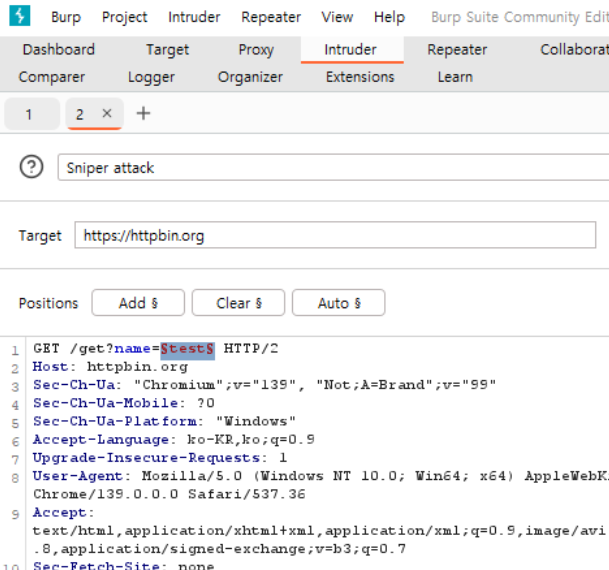The image size is (609, 570).
Task: Click the Add § button
Action: pos(138,302)
